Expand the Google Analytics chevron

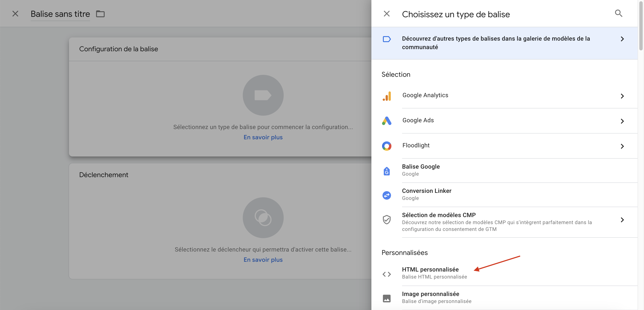point(622,96)
